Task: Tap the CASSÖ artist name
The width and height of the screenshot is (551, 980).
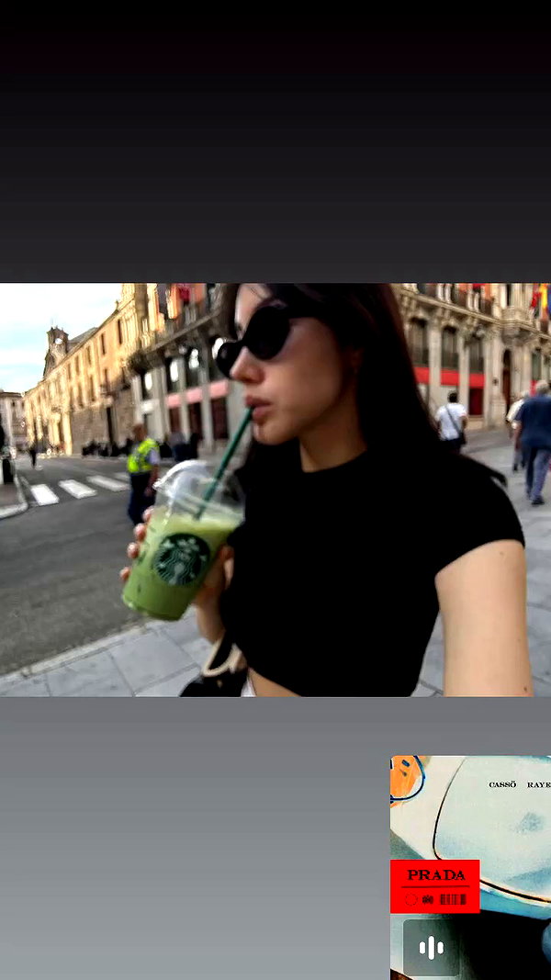Action: coord(502,784)
